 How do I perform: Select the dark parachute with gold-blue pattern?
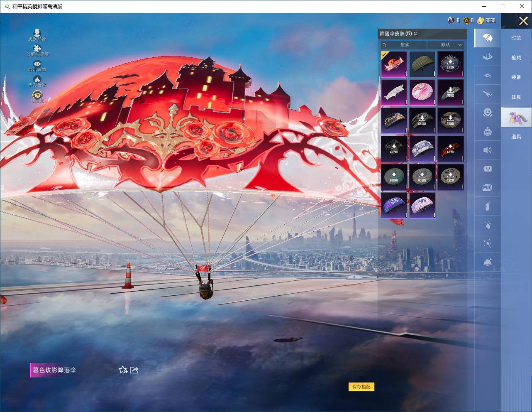(394, 120)
